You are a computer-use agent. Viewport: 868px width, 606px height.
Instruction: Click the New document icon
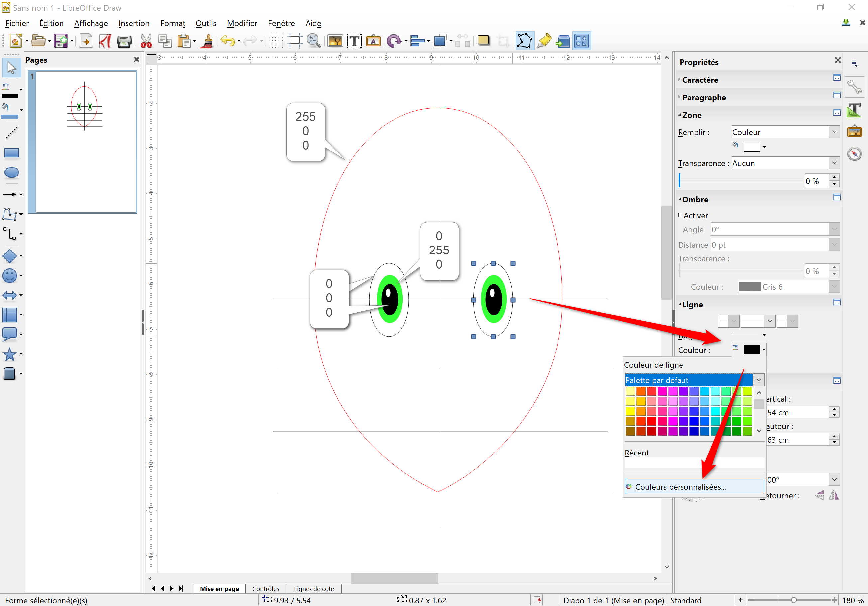point(15,41)
